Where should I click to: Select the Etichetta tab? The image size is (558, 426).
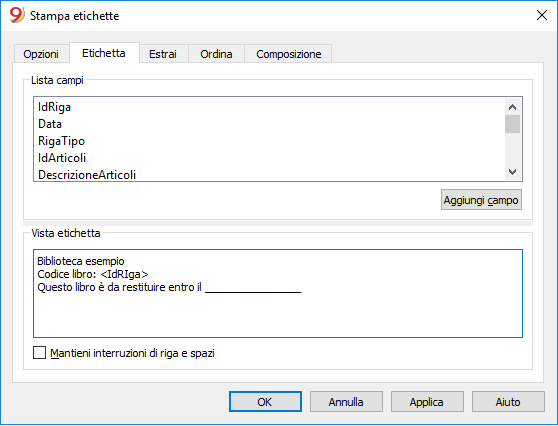(x=104, y=53)
